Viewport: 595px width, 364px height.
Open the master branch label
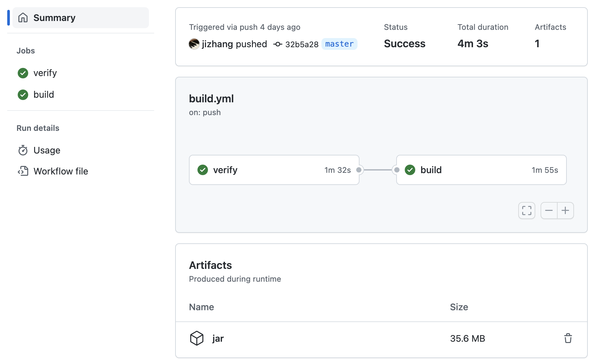pyautogui.click(x=339, y=44)
